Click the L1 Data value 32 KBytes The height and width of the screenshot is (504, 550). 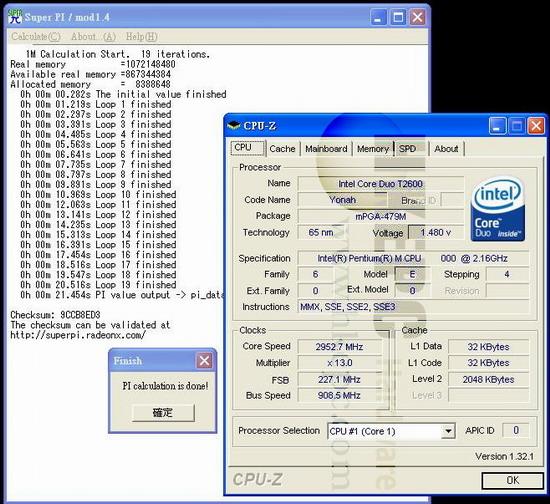tap(488, 347)
